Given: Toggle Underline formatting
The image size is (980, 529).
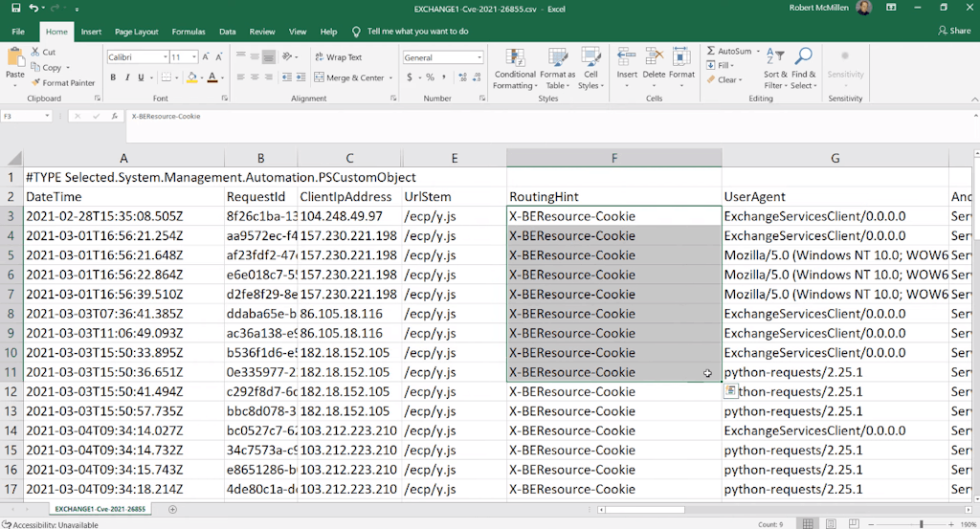Looking at the screenshot, I should (141, 77).
